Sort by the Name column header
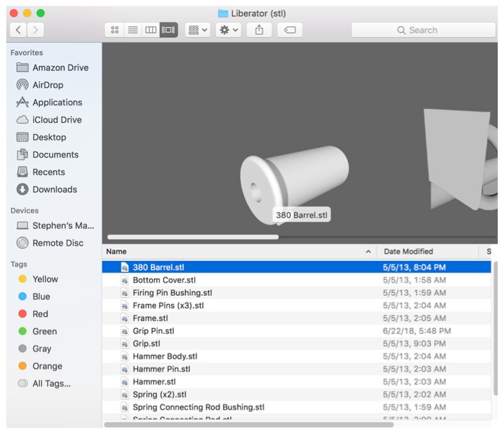504x434 pixels. pyautogui.click(x=239, y=252)
